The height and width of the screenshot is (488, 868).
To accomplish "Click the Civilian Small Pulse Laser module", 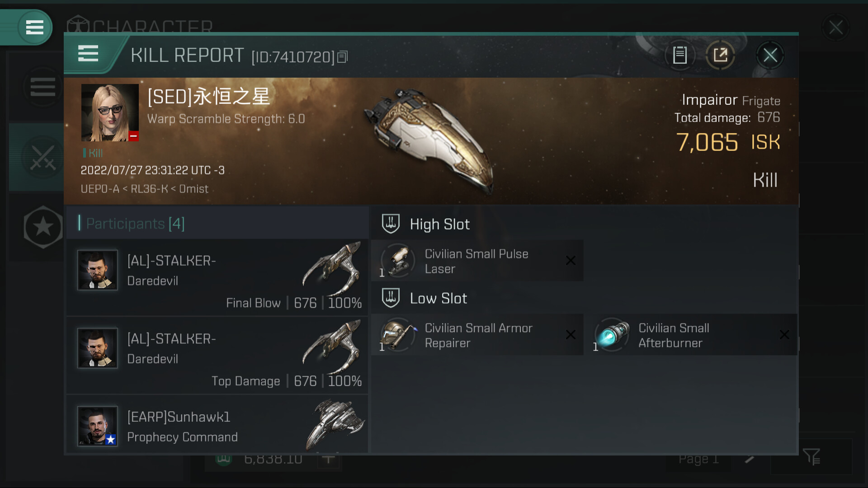I will (x=476, y=261).
